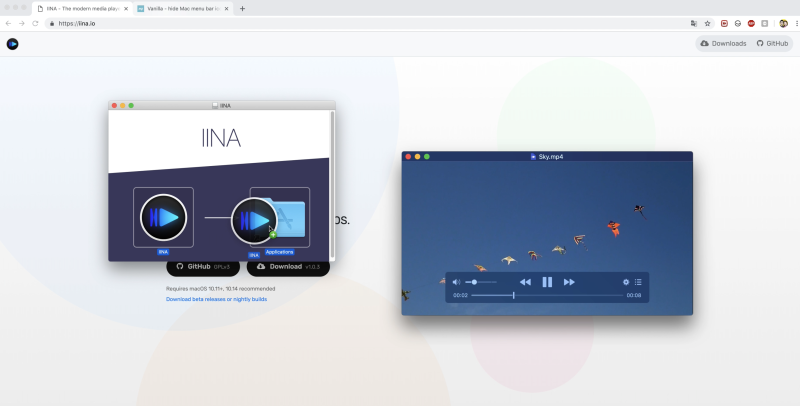The height and width of the screenshot is (406, 800).
Task: Click the Sky.mp4 title text in player
Action: [x=551, y=157]
